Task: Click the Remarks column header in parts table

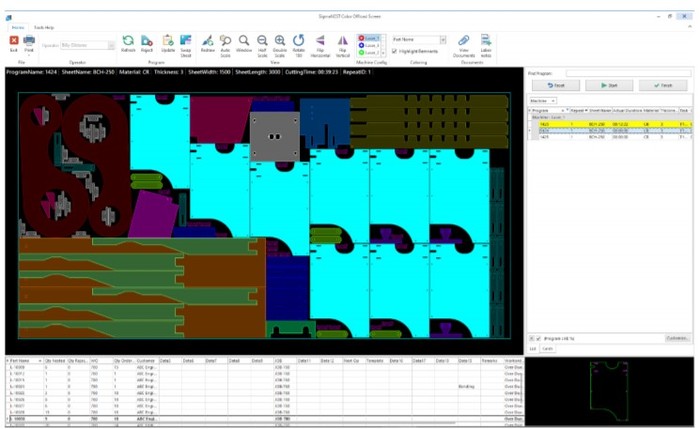Action: tap(490, 361)
